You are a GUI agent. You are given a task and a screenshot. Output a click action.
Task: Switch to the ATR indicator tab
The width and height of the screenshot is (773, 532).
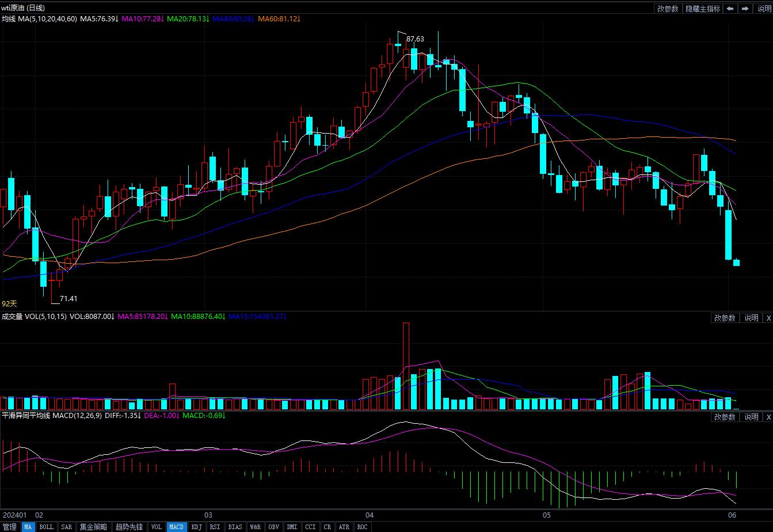(344, 527)
